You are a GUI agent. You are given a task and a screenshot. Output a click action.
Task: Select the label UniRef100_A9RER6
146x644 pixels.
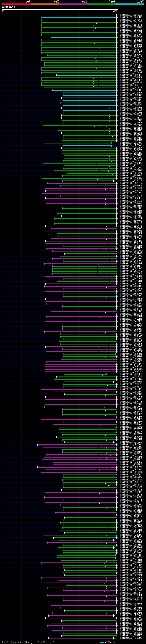(x=131, y=163)
